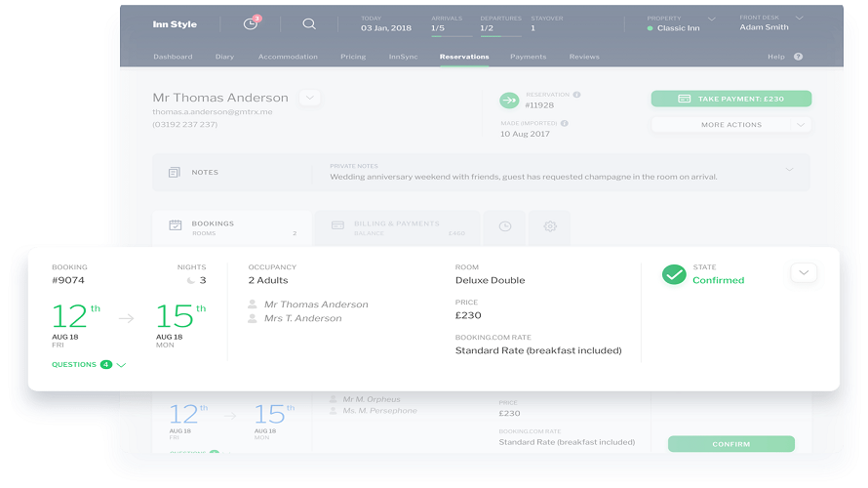
Task: Open the Confirmed state dropdown chevron
Action: tap(804, 272)
